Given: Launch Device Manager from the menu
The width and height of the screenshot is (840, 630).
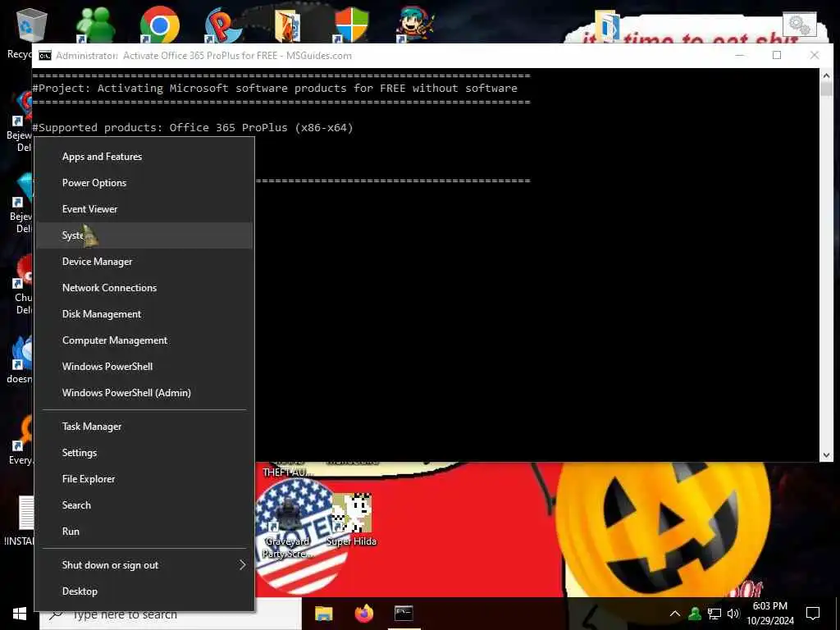Looking at the screenshot, I should click(144, 262).
